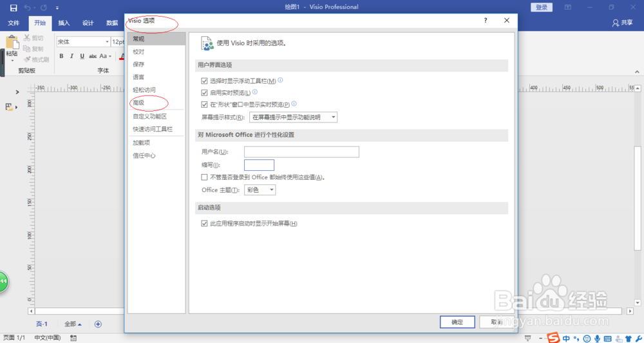Confirm dialog with 确定 button
The width and height of the screenshot is (644, 343).
[457, 322]
